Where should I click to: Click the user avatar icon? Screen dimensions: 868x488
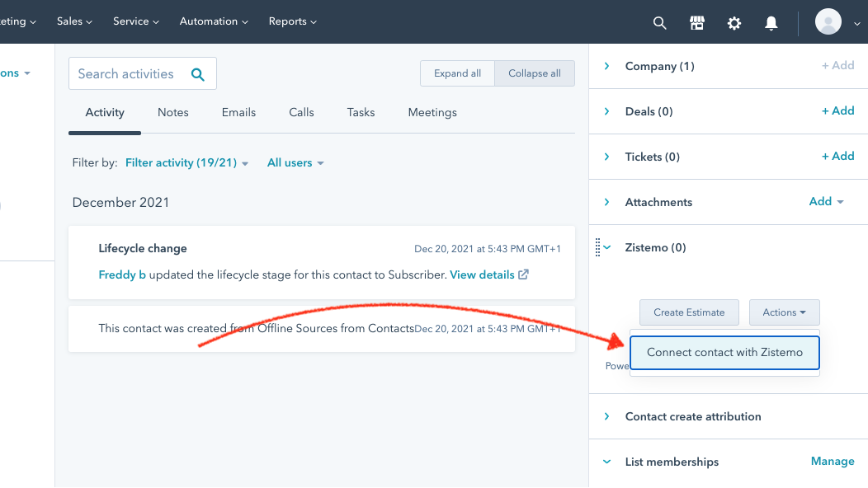point(828,22)
